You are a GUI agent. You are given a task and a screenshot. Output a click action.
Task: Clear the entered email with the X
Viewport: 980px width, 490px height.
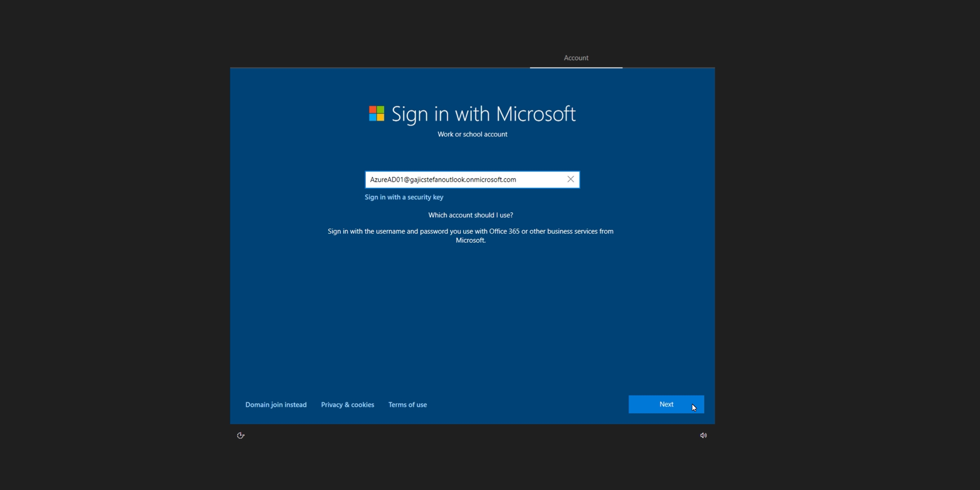click(x=570, y=179)
